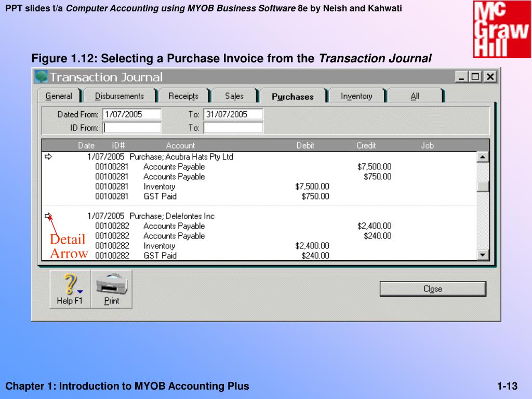Image resolution: width=532 pixels, height=399 pixels.
Task: Click the $750.00 debit for GST Paid
Action: [315, 196]
